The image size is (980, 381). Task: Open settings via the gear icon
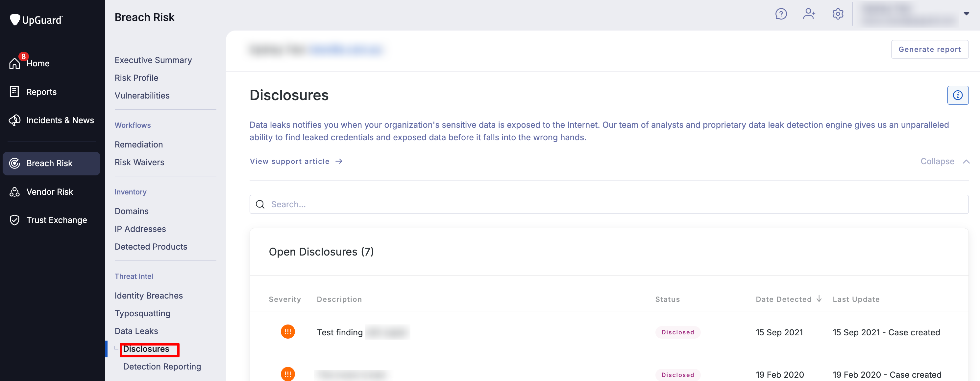coord(838,14)
